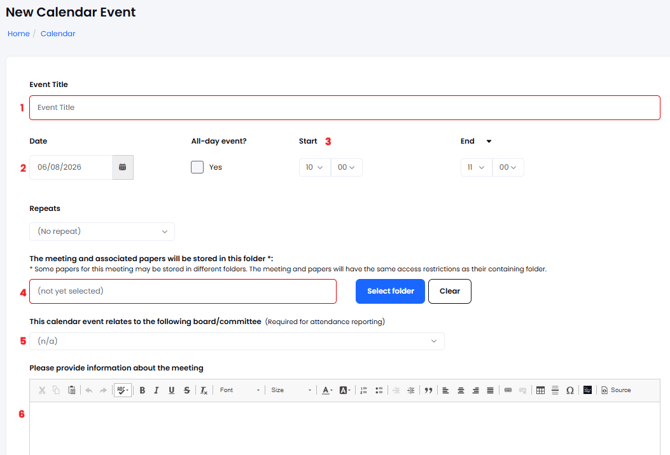This screenshot has height=455, width=670.
Task: Click the (not yet selected) folder field
Action: [183, 291]
